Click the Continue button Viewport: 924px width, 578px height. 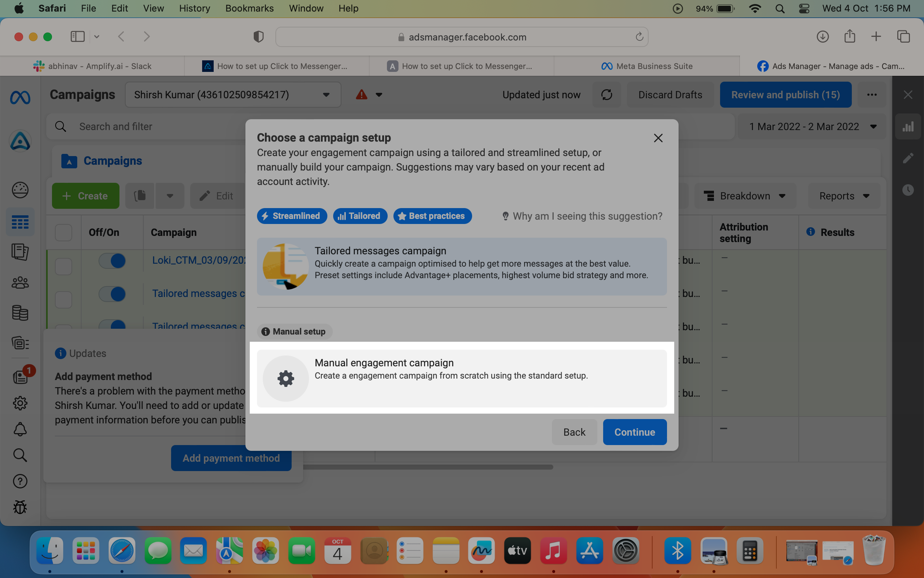[x=635, y=432]
